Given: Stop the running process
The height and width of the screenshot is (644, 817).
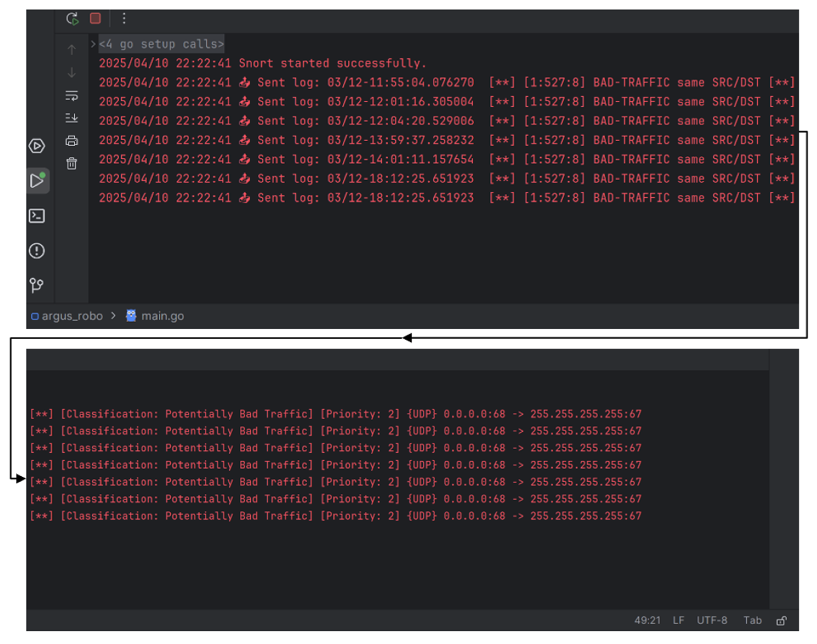Looking at the screenshot, I should click(x=95, y=18).
